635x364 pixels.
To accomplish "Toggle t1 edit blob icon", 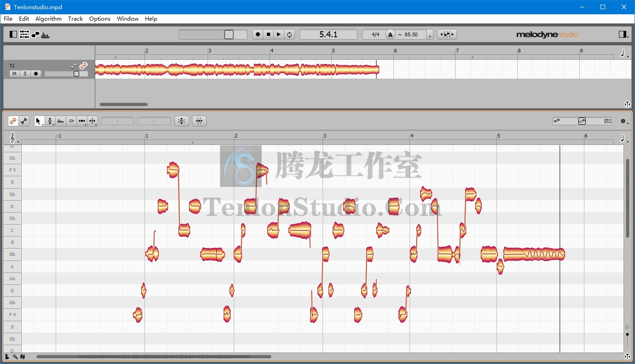I will click(x=83, y=66).
